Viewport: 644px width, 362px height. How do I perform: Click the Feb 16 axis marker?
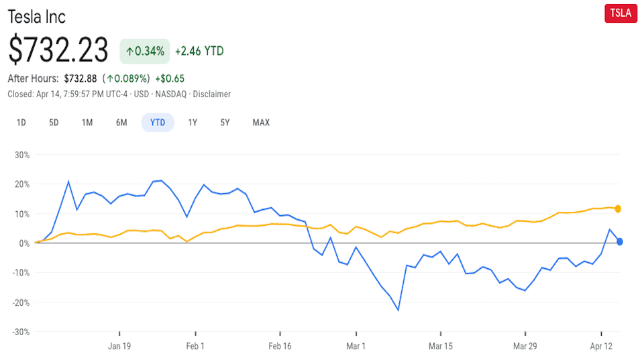click(x=280, y=347)
